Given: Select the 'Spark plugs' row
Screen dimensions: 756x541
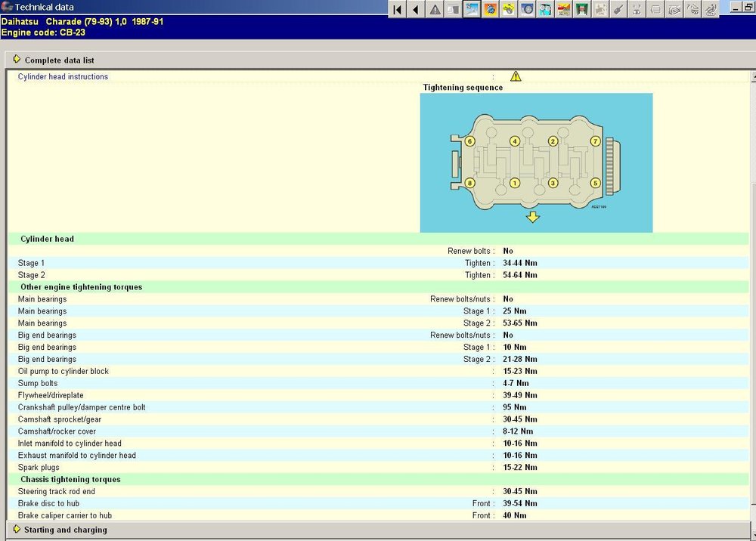Looking at the screenshot, I should (x=379, y=468).
